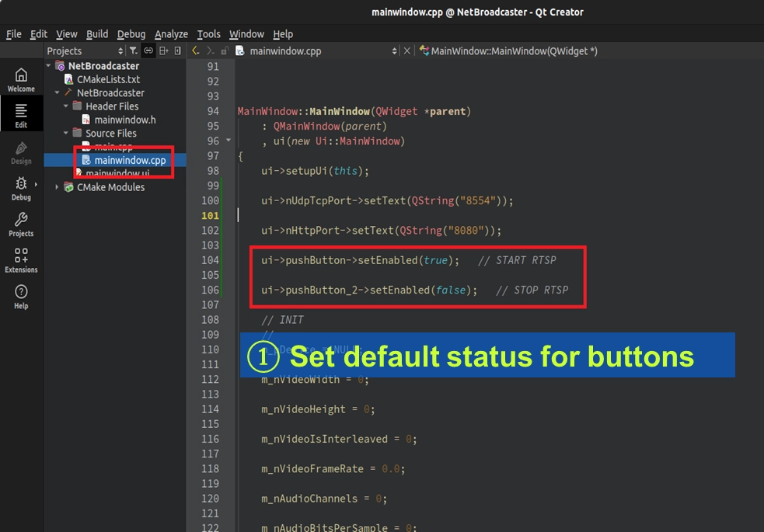Toggle synchronize with editor link icon
Image resolution: width=764 pixels, height=532 pixels.
click(x=148, y=50)
